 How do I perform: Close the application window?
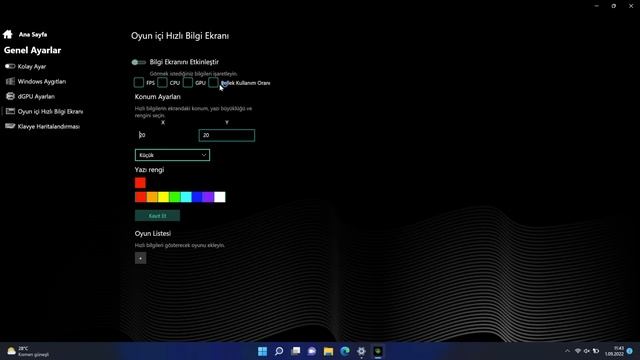click(x=631, y=6)
